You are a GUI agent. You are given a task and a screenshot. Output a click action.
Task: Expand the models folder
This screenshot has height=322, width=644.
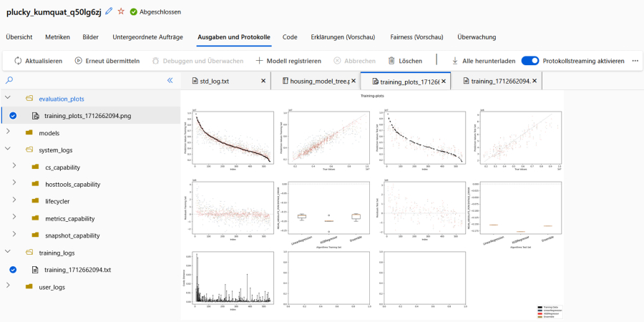(x=8, y=132)
